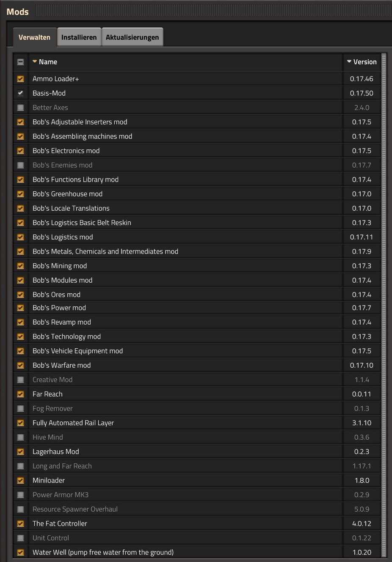
Task: Enable Resource Spawner Overhaul checkbox
Action: (x=20, y=509)
